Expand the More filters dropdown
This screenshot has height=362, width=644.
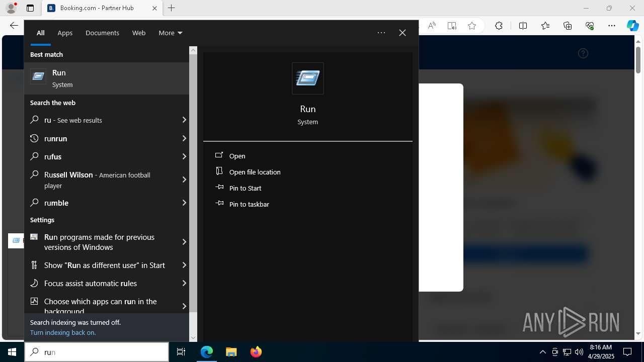(x=170, y=33)
